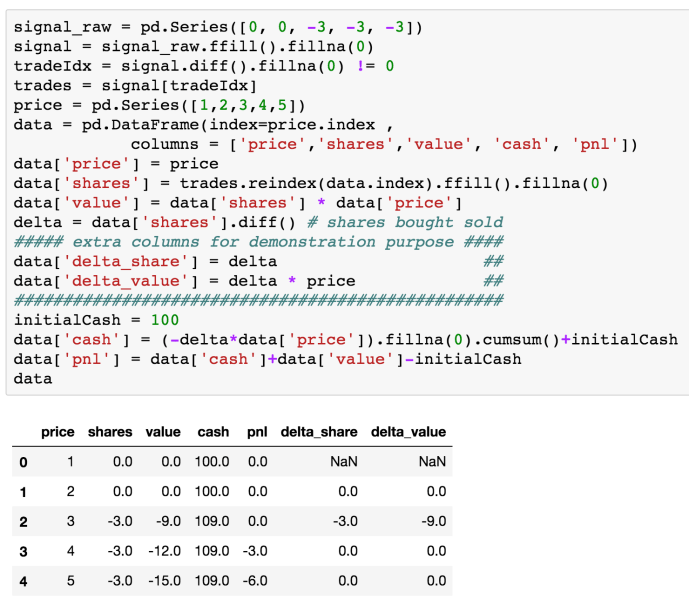The height and width of the screenshot is (605, 689).
Task: Click the 'price' column header in the table
Action: click(58, 432)
